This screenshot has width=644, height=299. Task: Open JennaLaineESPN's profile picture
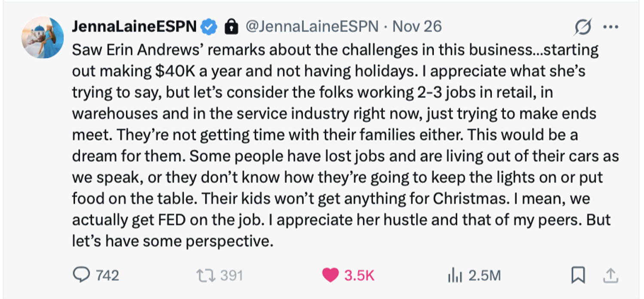[43, 37]
